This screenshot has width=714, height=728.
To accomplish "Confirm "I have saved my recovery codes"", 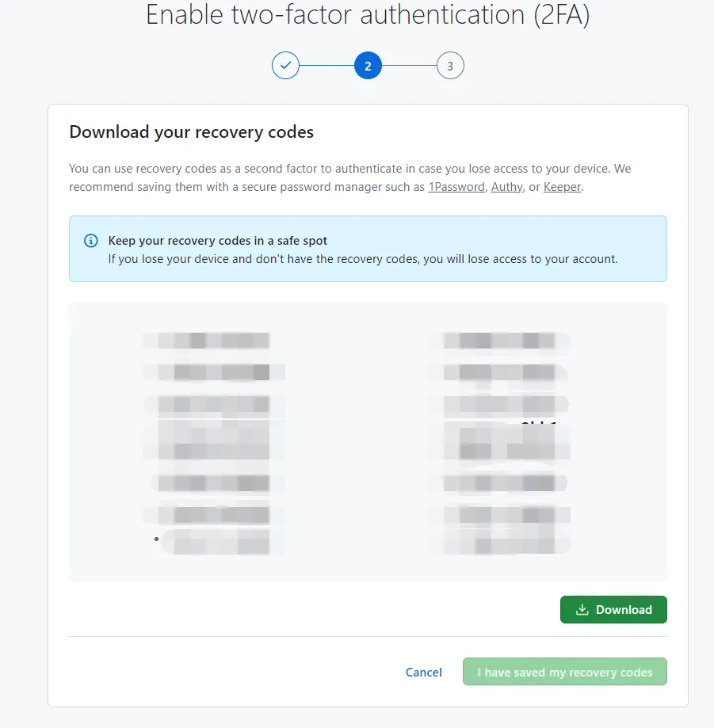I will click(564, 672).
